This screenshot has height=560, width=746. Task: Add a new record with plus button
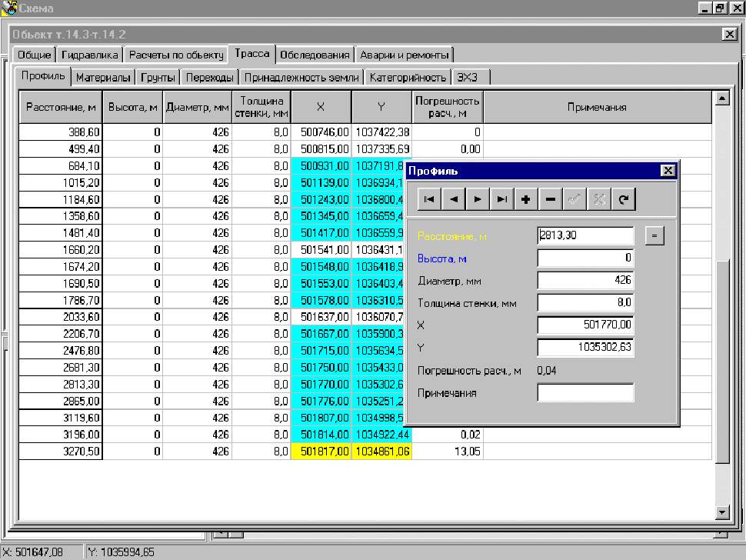(x=526, y=199)
